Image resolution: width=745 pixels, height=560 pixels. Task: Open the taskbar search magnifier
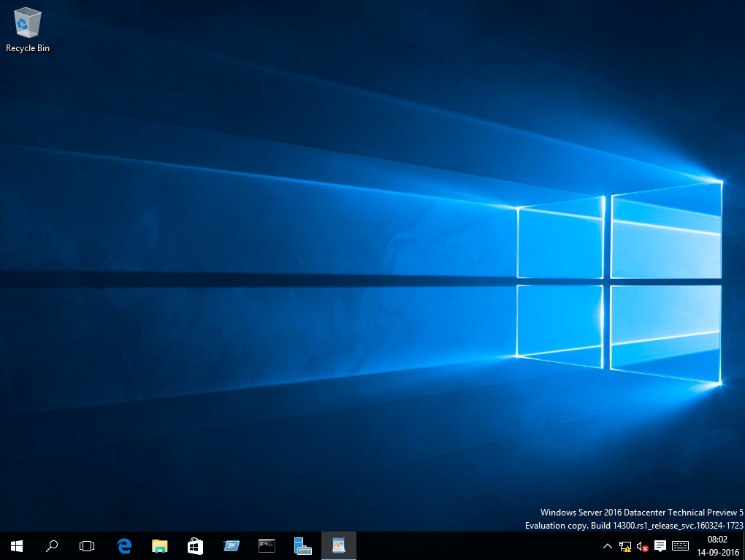coord(52,546)
